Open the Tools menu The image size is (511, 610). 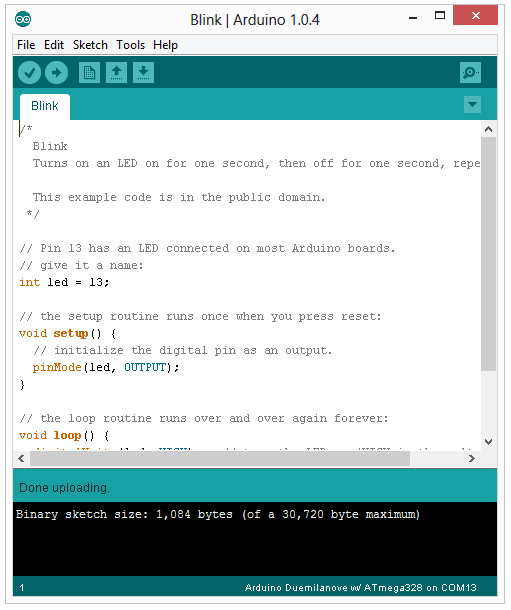(131, 45)
